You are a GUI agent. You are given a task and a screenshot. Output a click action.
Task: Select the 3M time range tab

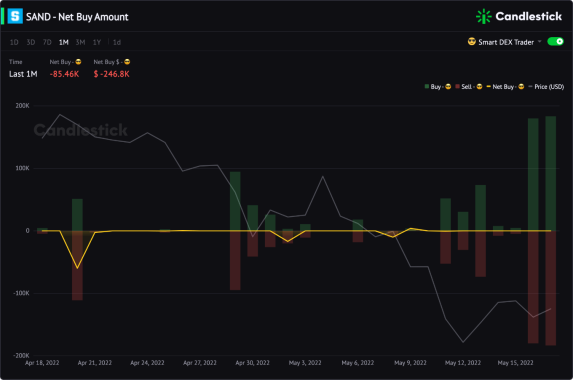coord(80,42)
